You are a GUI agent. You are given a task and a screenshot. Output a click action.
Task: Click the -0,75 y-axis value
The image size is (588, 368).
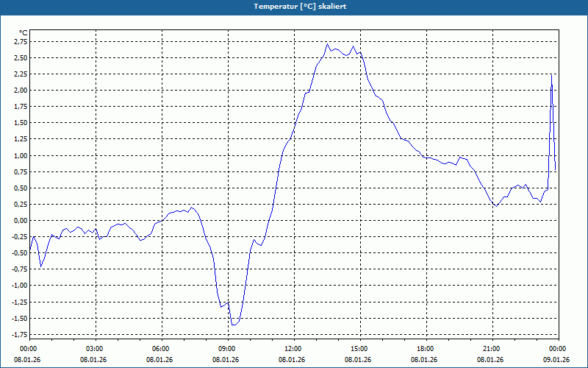pyautogui.click(x=20, y=269)
